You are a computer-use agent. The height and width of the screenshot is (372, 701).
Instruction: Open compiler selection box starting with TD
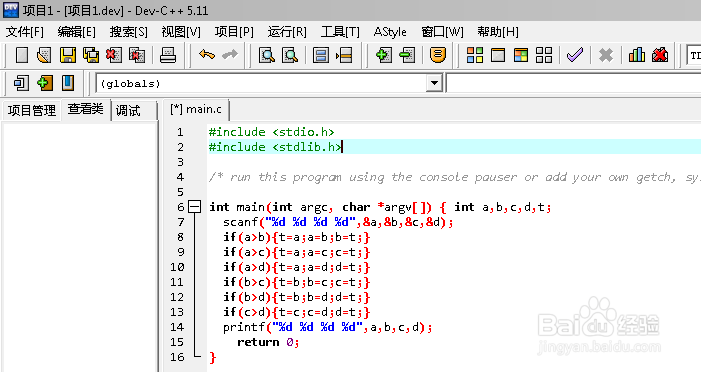click(694, 56)
